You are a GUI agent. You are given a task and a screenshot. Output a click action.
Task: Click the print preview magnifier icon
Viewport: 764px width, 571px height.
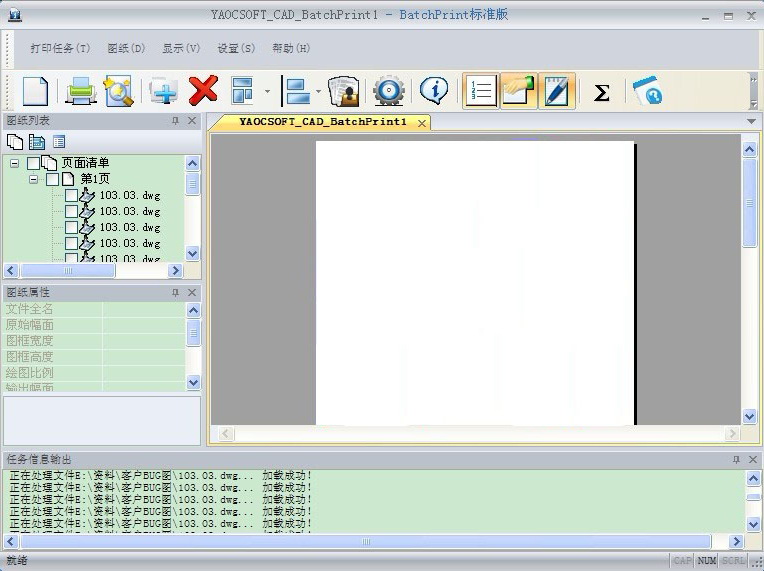(118, 92)
